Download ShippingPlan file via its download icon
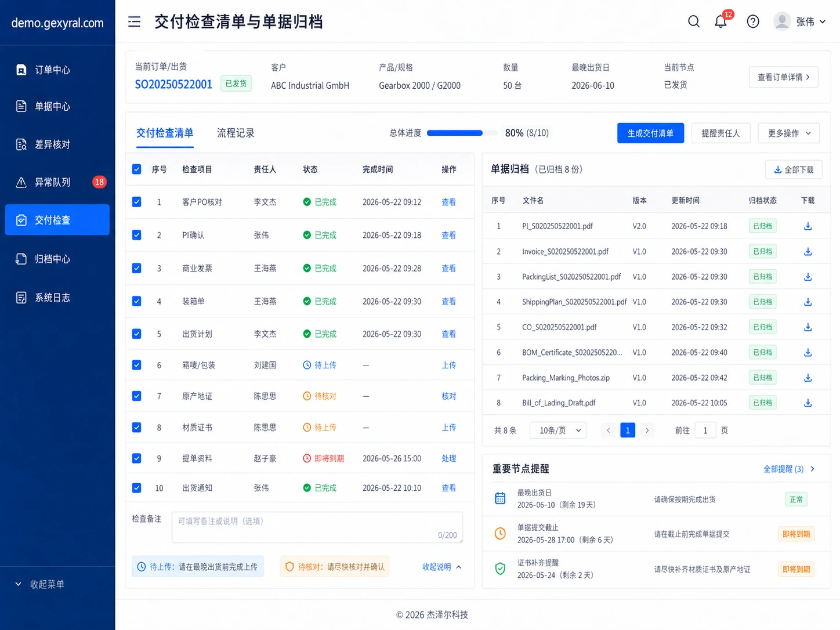 click(x=808, y=302)
